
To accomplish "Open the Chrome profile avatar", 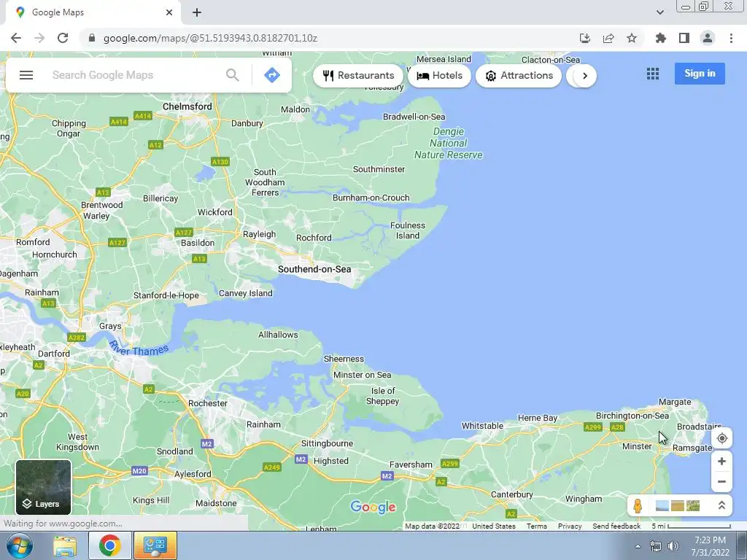I will pyautogui.click(x=708, y=38).
